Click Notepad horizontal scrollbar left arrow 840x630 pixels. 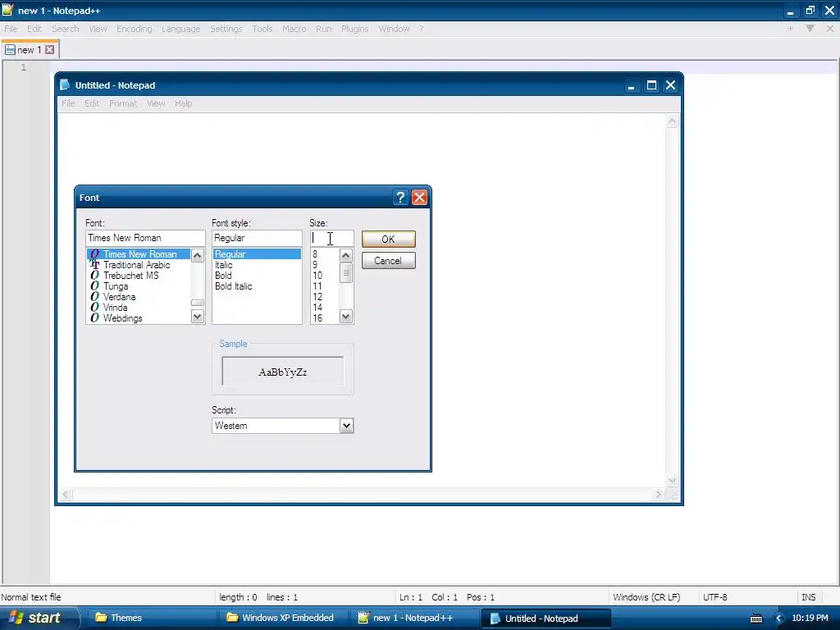66,495
